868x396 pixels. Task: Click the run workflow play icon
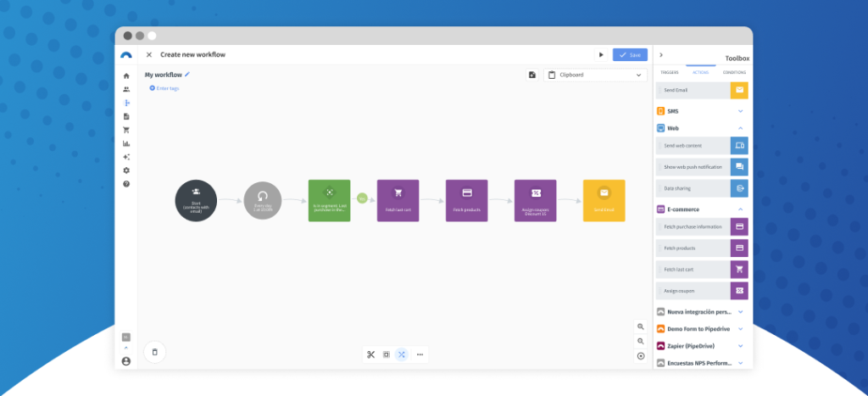(601, 55)
